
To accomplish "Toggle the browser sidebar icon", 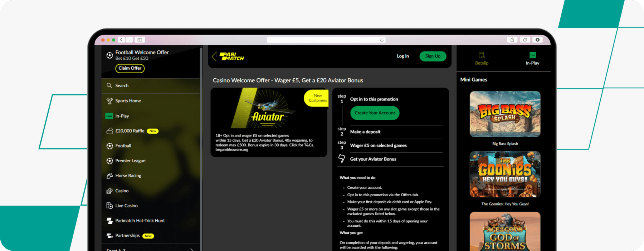I will (x=140, y=40).
